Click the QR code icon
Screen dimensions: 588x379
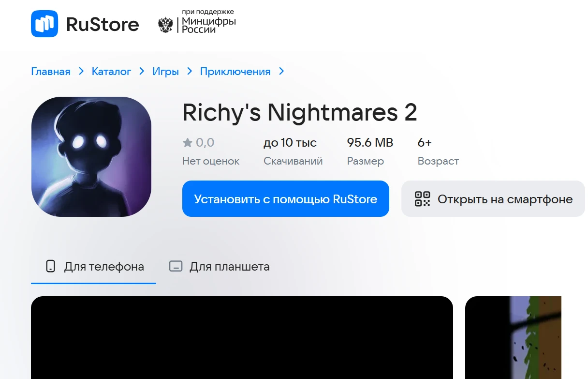[422, 199]
